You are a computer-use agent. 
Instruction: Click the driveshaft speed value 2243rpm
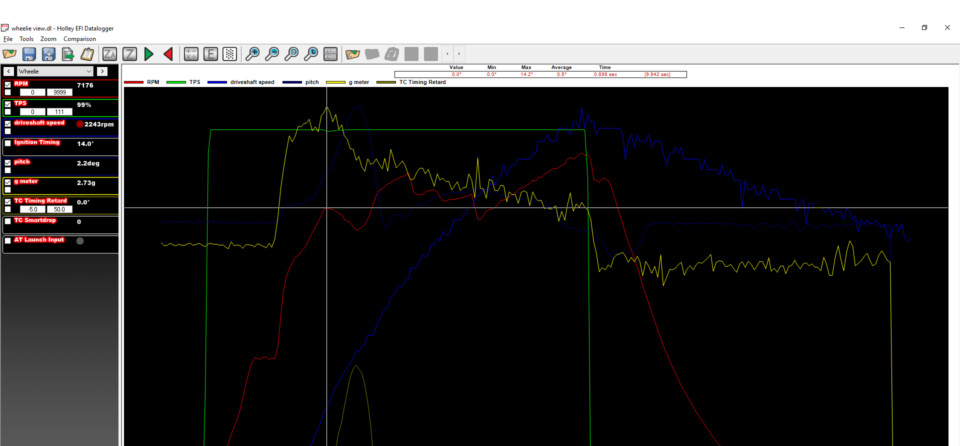tap(99, 124)
